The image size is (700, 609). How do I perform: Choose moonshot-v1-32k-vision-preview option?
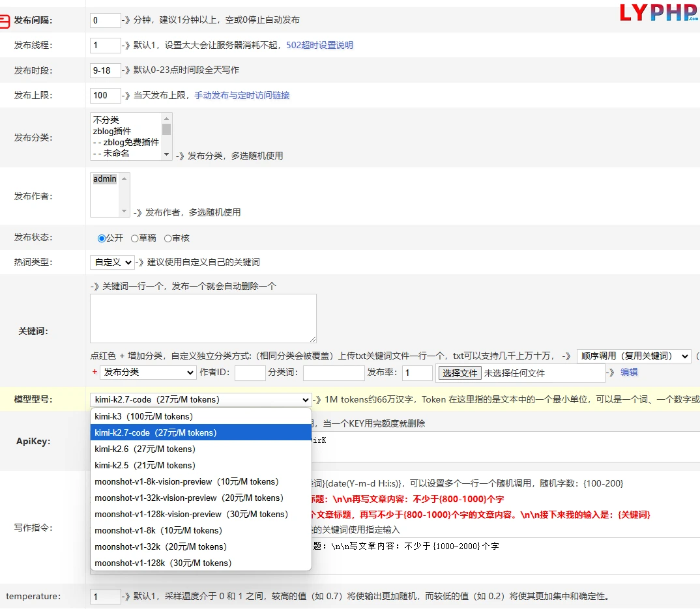tap(201, 498)
